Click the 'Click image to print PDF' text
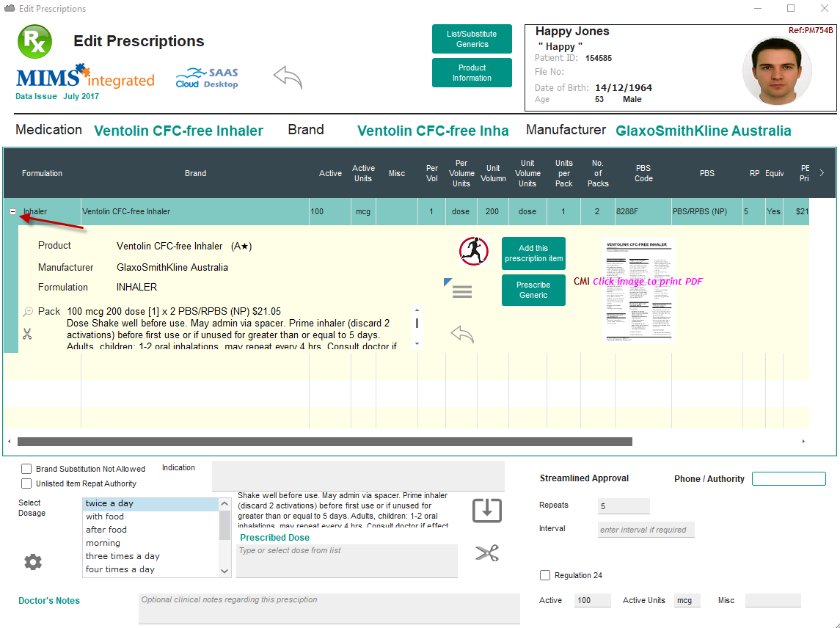This screenshot has height=628, width=840. click(x=647, y=281)
